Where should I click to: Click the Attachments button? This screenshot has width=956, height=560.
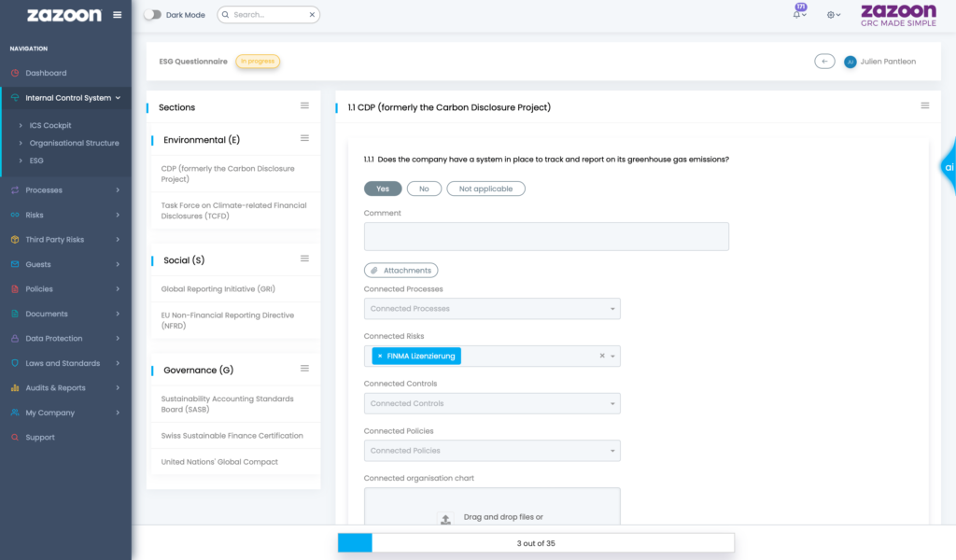tap(401, 271)
